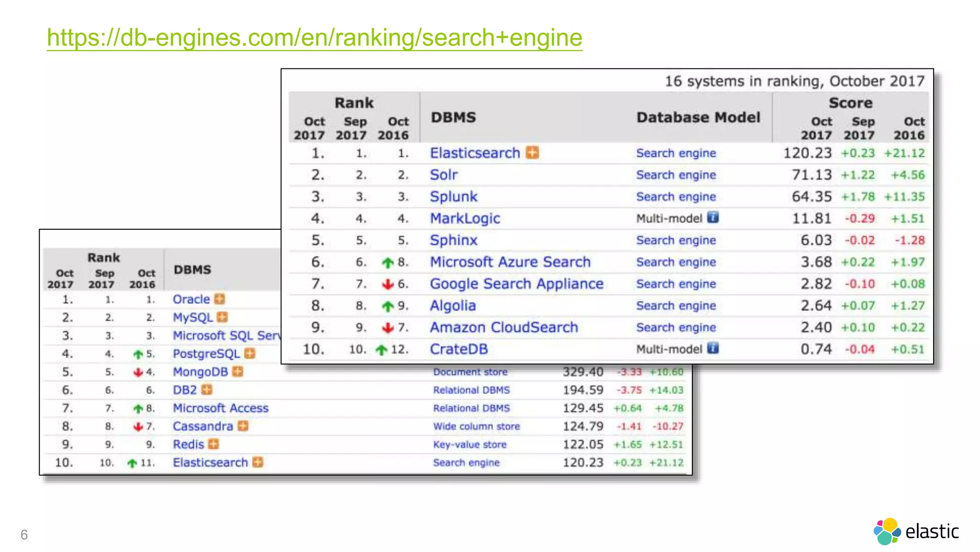
Task: Open the DB2 link
Action: click(185, 390)
